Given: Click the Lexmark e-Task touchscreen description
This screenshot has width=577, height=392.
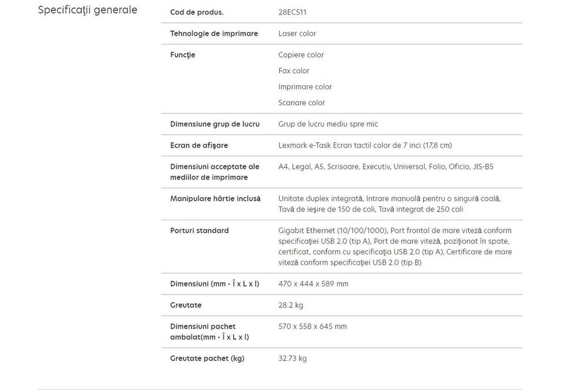Looking at the screenshot, I should [x=365, y=145].
